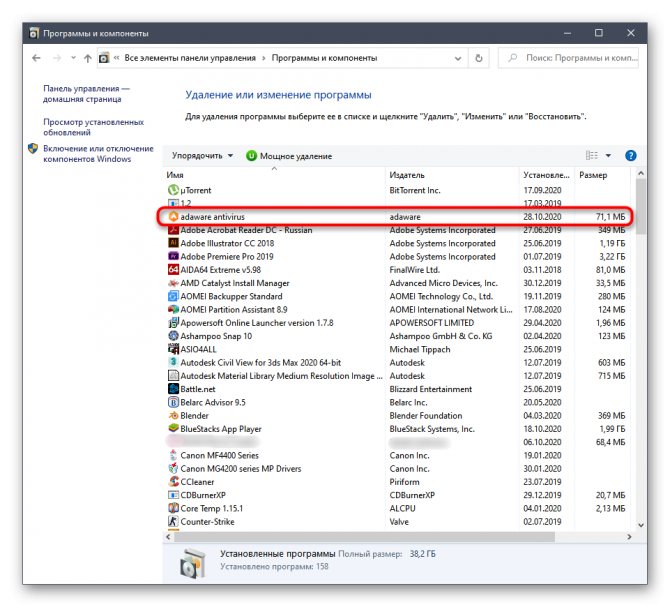This screenshot has height=607, width=670.
Task: Click the search programs input field
Action: click(568, 58)
